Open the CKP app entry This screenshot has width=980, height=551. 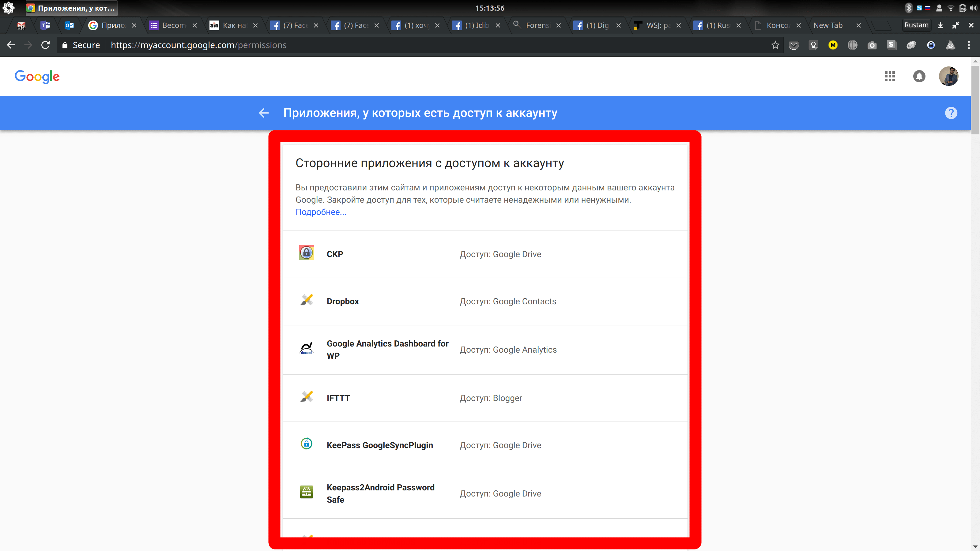click(x=485, y=254)
